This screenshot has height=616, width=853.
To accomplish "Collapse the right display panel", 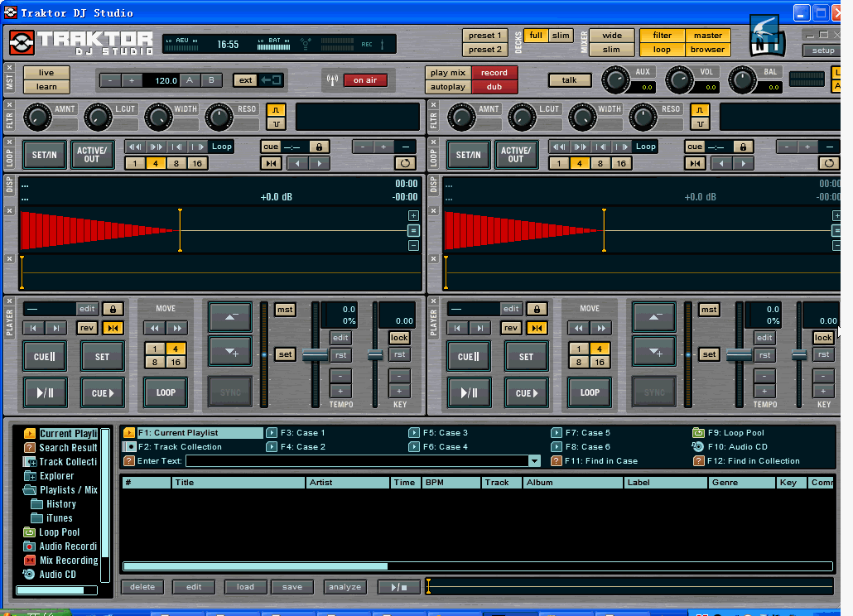I will (x=434, y=210).
